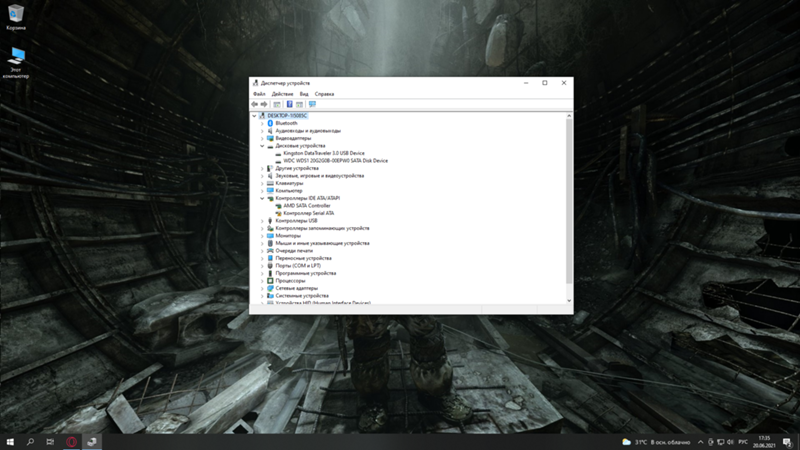Select the Компьютер category row
The height and width of the screenshot is (450, 800).
[x=289, y=191]
